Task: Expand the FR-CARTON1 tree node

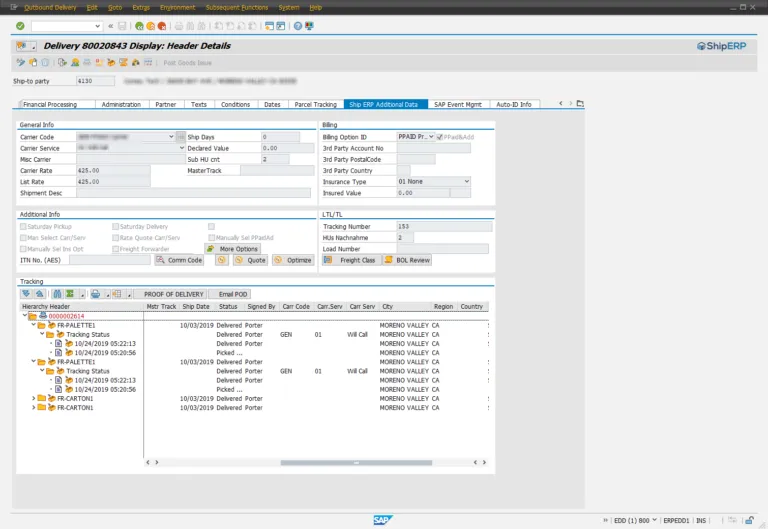Action: coord(34,399)
